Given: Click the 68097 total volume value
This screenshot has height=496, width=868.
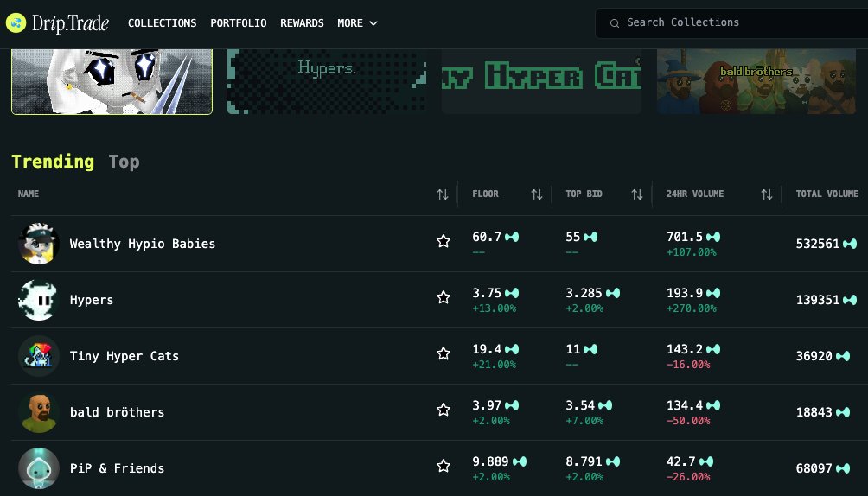Looking at the screenshot, I should 814,468.
